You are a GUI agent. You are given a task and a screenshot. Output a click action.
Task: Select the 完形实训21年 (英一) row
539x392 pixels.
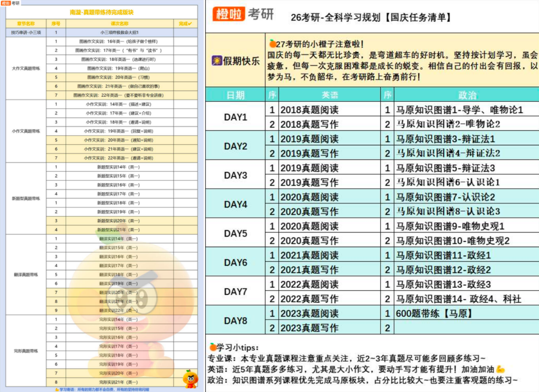click(x=120, y=382)
